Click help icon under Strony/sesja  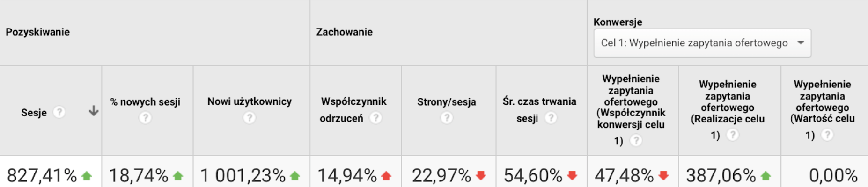[447, 118]
